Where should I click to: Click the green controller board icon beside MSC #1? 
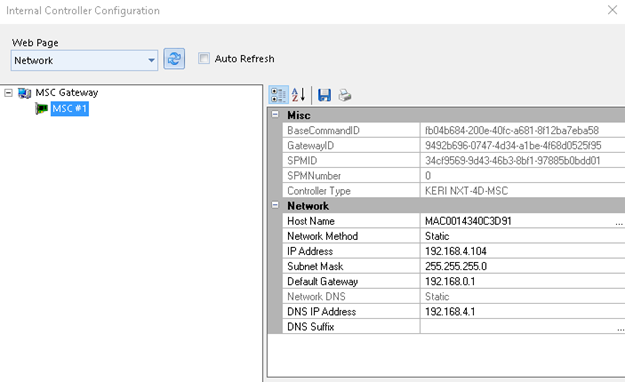pyautogui.click(x=41, y=108)
